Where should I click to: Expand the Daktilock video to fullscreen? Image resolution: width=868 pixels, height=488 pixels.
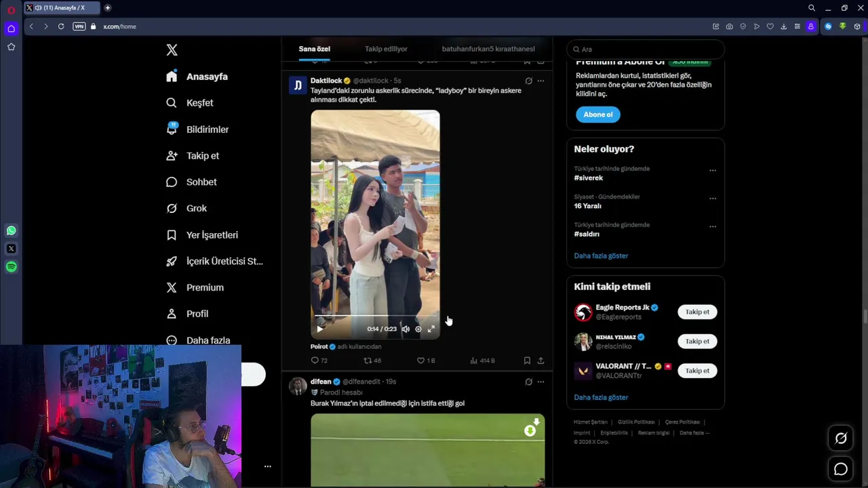pyautogui.click(x=431, y=329)
